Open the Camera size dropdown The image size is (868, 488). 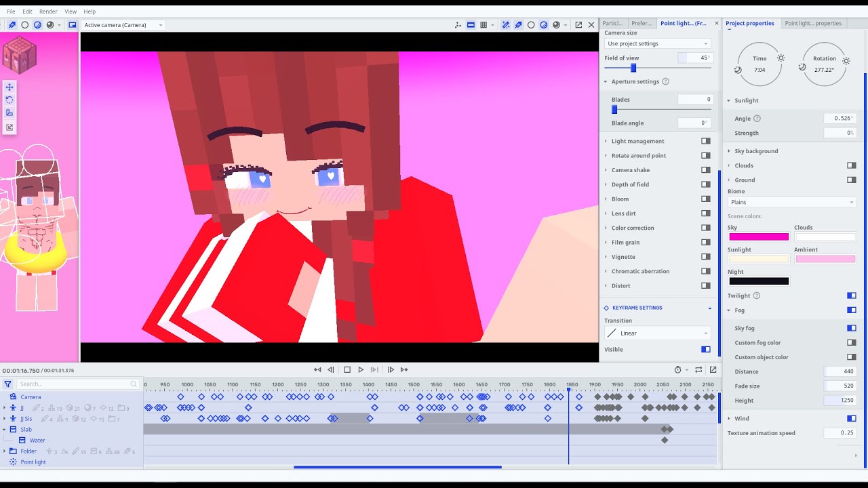tap(657, 43)
